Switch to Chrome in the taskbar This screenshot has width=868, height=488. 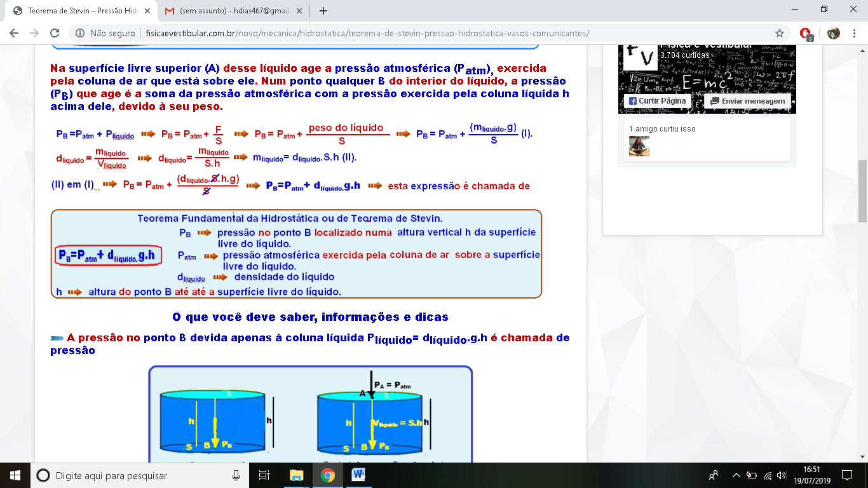click(327, 475)
